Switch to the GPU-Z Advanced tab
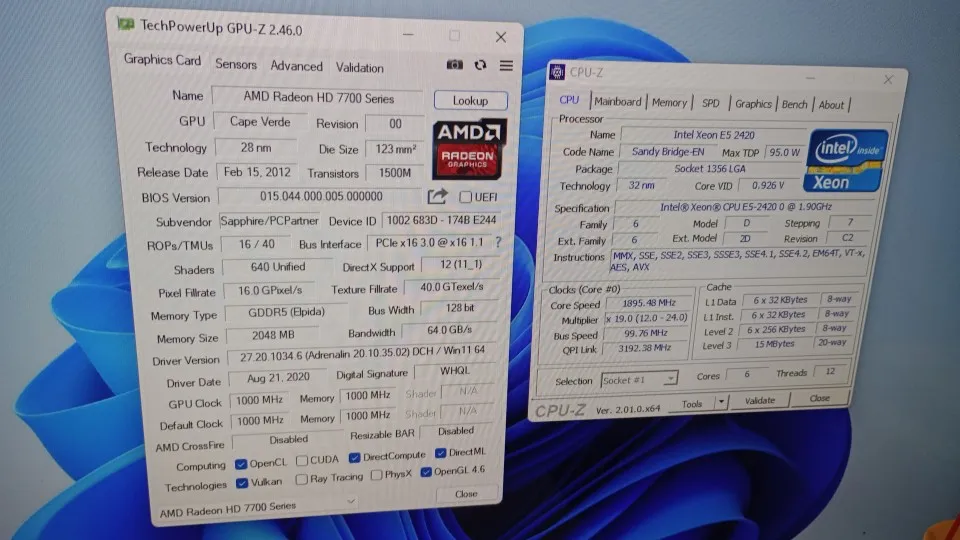 click(296, 66)
